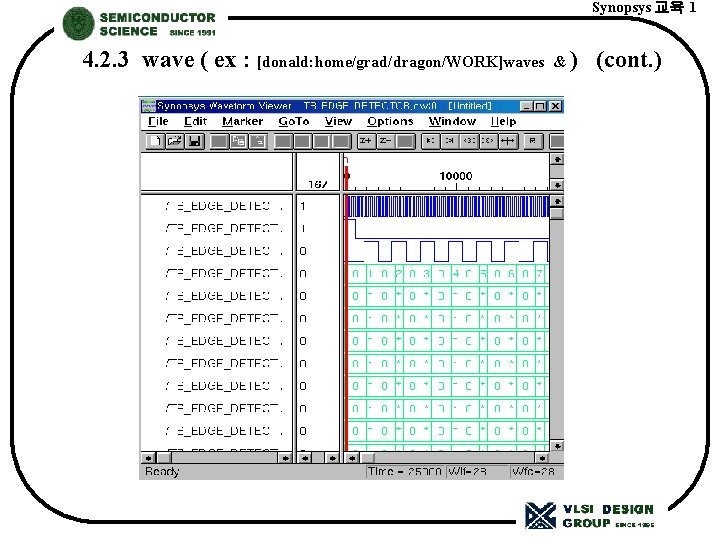Open the Window menu
The width and height of the screenshot is (720, 540).
click(x=452, y=121)
